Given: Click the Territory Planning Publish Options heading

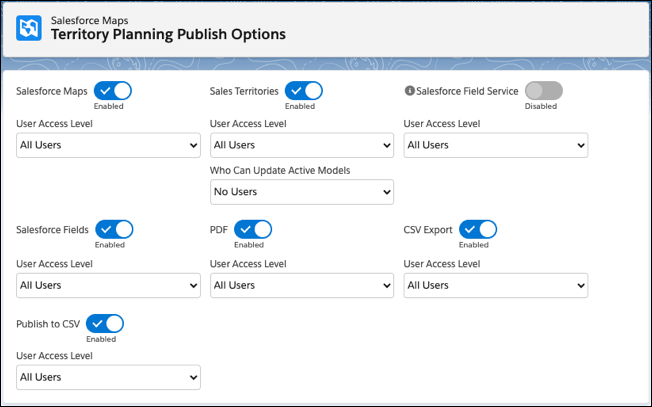Looking at the screenshot, I should tap(168, 35).
